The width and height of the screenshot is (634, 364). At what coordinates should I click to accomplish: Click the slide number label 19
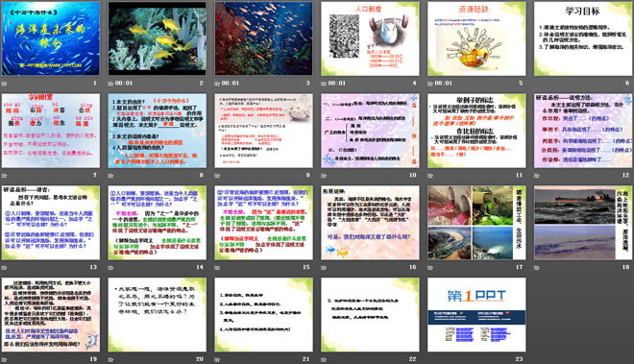click(93, 359)
